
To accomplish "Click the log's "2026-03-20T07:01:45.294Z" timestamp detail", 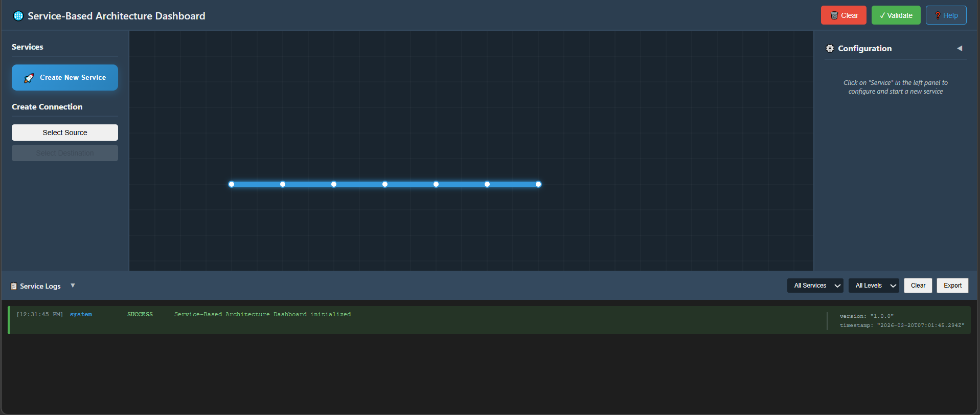I will point(902,325).
